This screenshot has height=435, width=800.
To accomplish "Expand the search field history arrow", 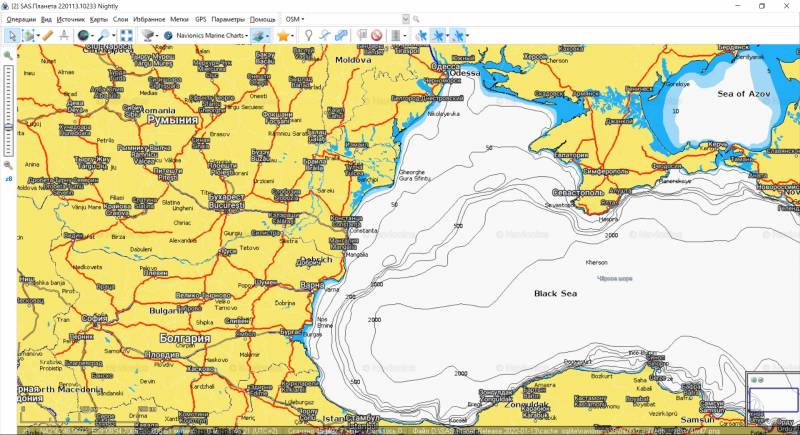I will tap(405, 19).
